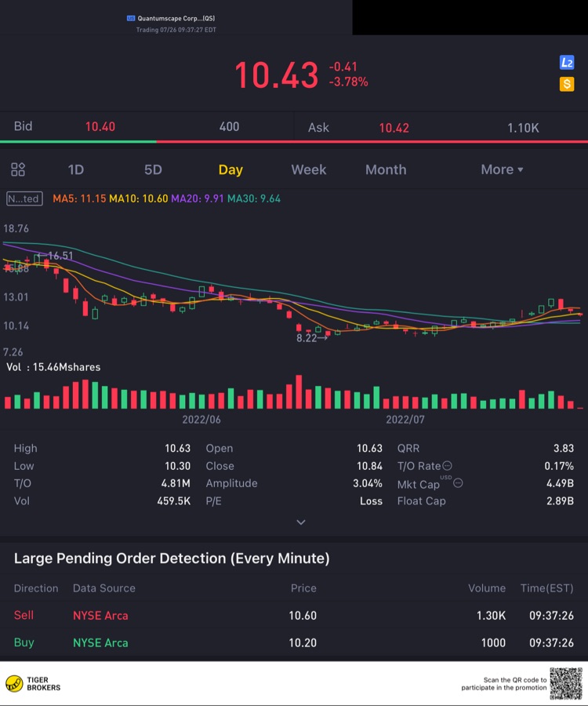Click the US market flag badge

[x=131, y=19]
